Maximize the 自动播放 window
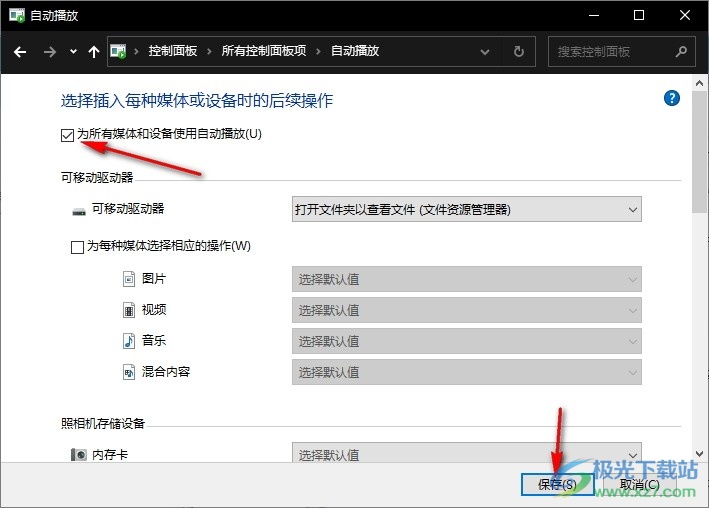This screenshot has width=709, height=508. 639,15
